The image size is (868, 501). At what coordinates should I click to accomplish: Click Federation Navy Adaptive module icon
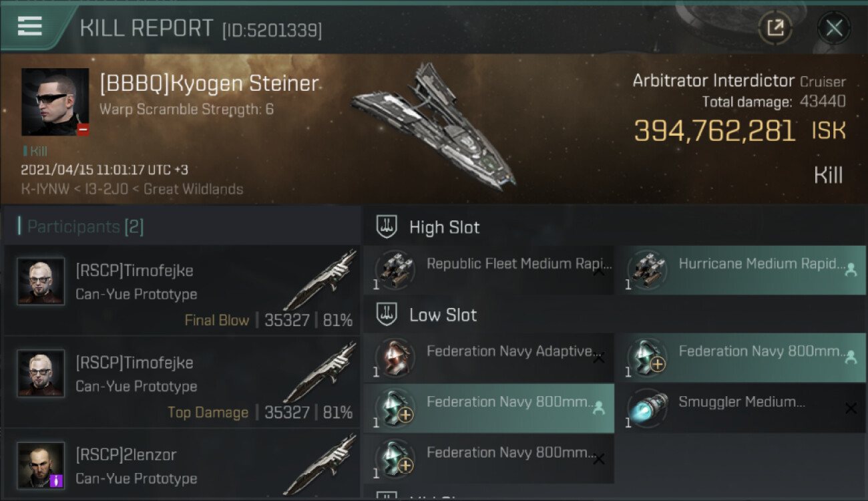point(395,357)
